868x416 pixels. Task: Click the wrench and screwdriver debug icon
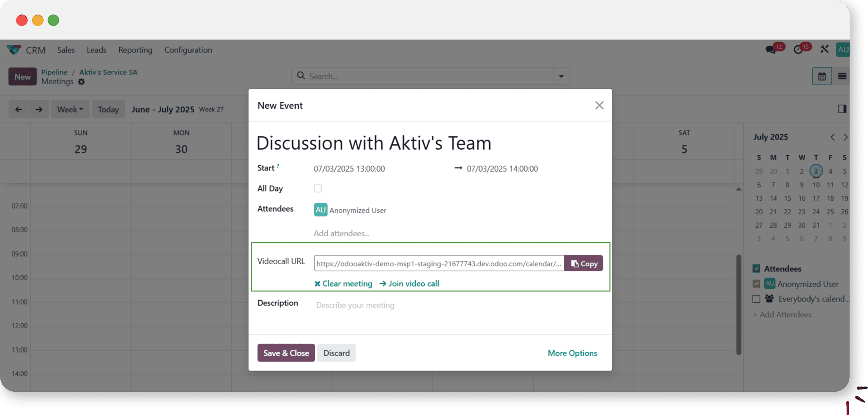click(824, 50)
